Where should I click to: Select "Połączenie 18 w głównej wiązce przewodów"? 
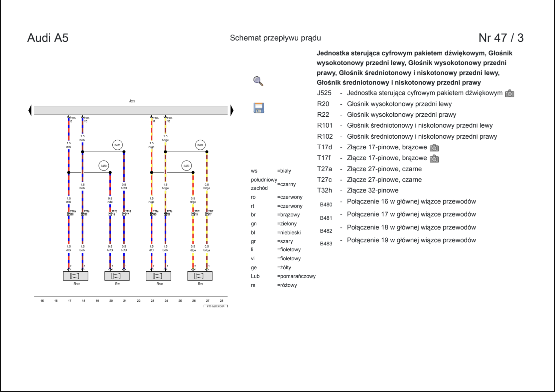click(411, 228)
